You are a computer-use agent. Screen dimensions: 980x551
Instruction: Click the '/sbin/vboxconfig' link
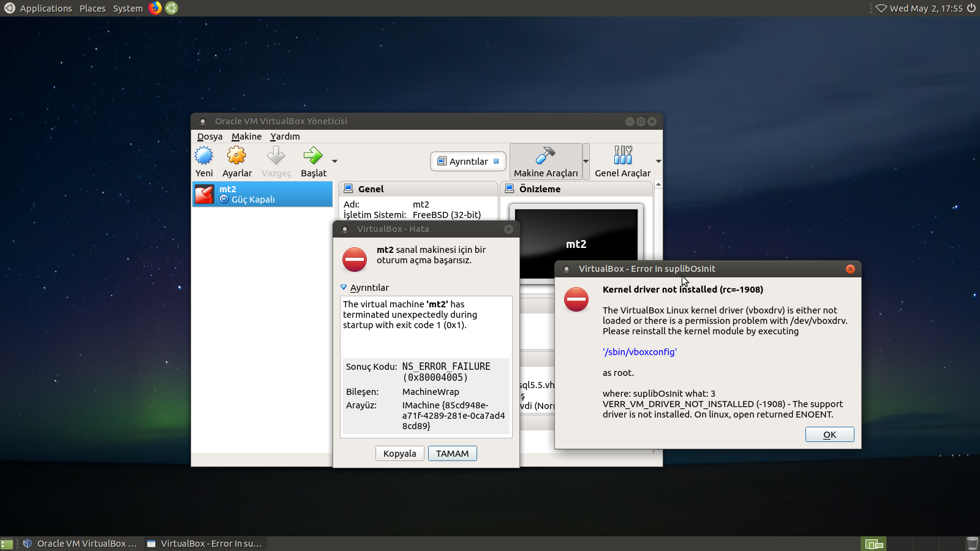(639, 352)
